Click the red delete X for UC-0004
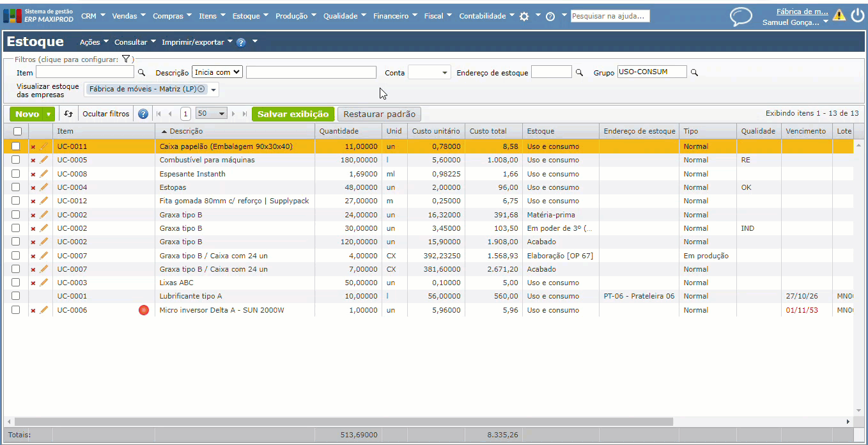The image size is (868, 445). coord(33,188)
